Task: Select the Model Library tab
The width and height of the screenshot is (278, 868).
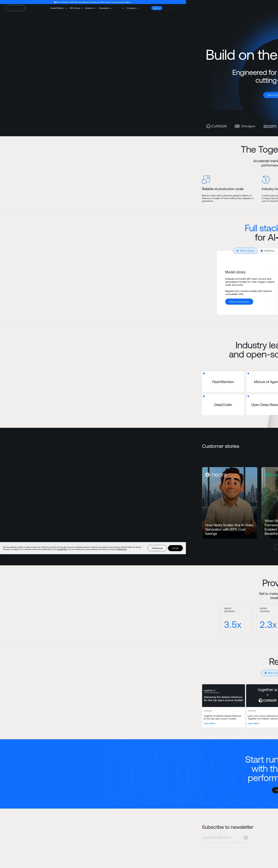Action: click(245, 251)
